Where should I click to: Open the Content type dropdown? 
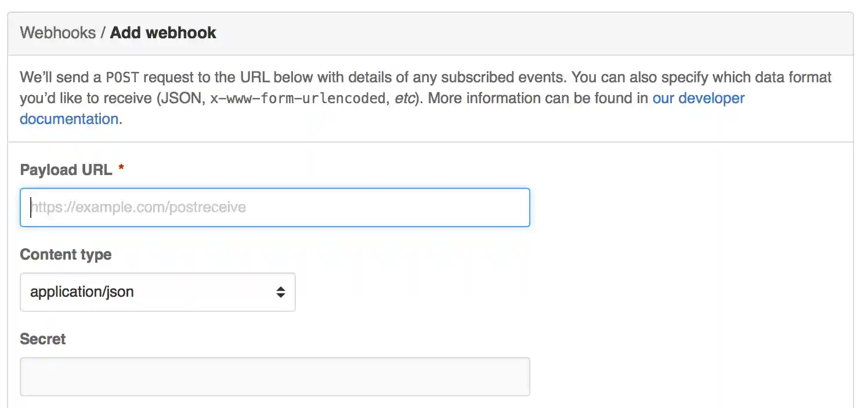click(x=157, y=292)
